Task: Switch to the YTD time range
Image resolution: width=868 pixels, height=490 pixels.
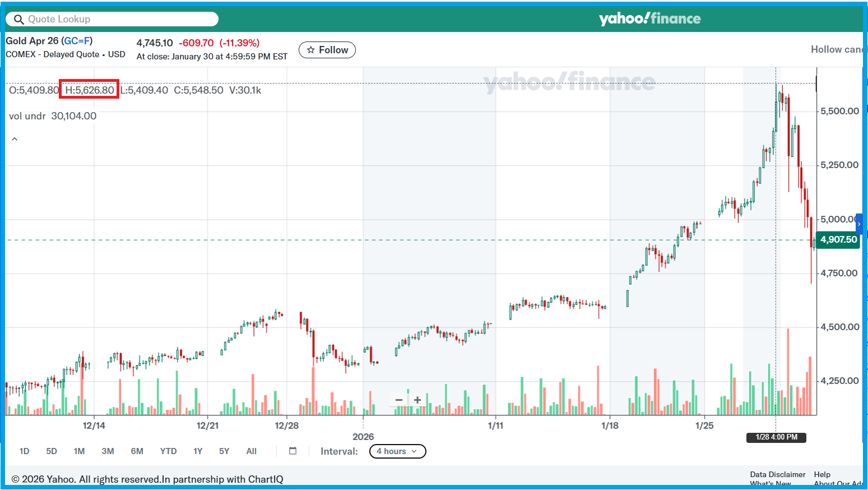Action: [168, 451]
